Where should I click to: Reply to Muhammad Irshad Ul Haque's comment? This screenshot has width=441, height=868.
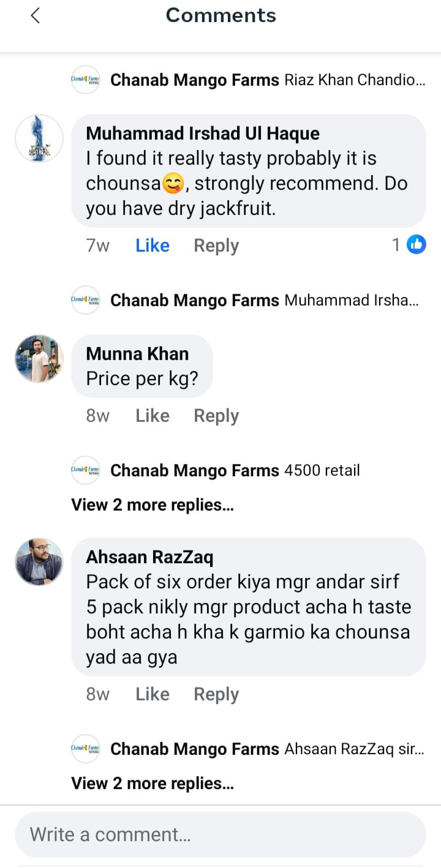click(216, 245)
